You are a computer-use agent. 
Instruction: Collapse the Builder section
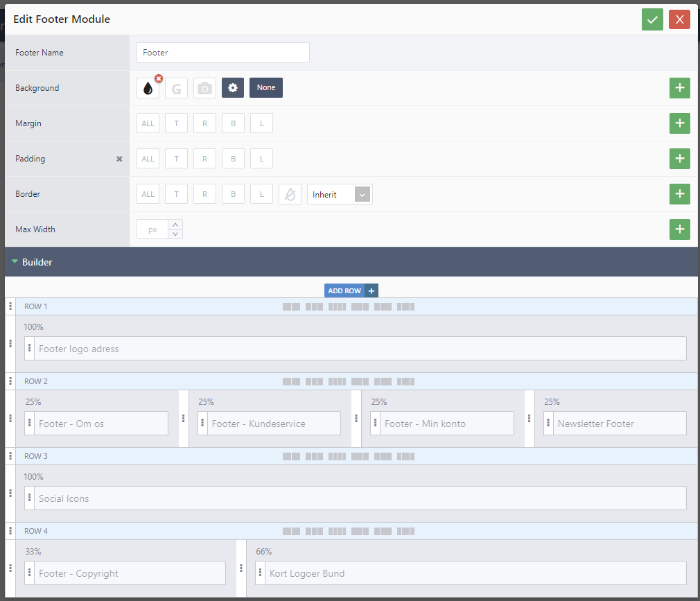15,262
